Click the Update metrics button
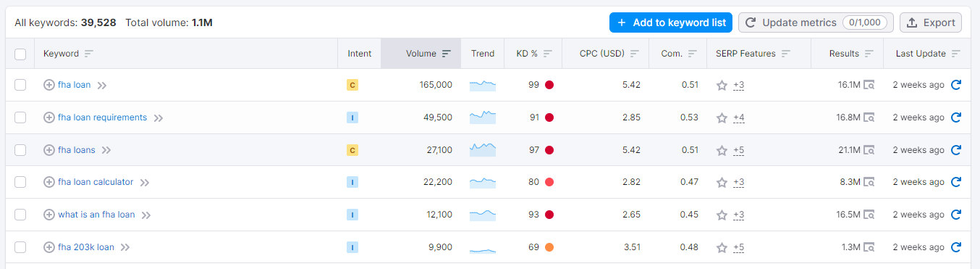 point(816,22)
